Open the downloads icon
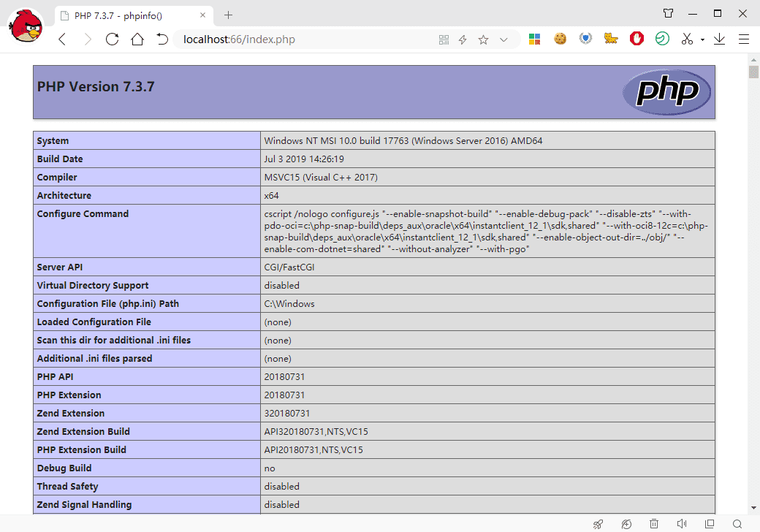The width and height of the screenshot is (760, 532). pos(719,39)
